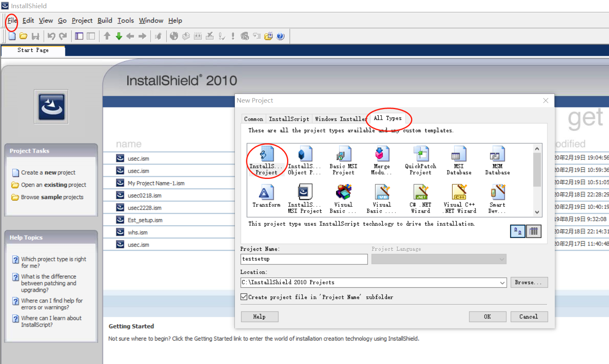This screenshot has width=609, height=364.
Task: Click the Redo toolbar arrow
Action: [63, 36]
